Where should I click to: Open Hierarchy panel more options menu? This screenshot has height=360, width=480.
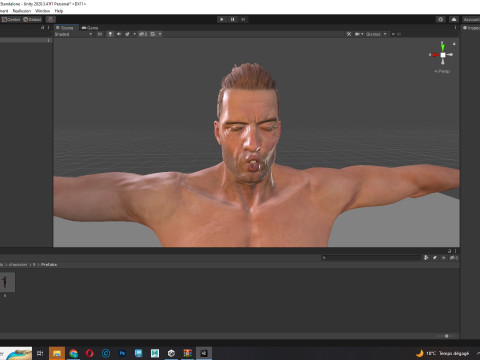tap(48, 27)
